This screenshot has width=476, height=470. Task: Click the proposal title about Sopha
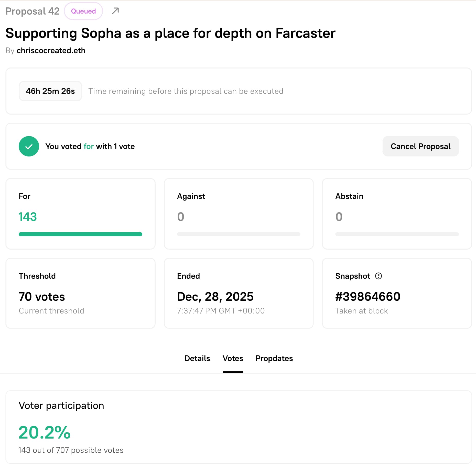click(170, 33)
